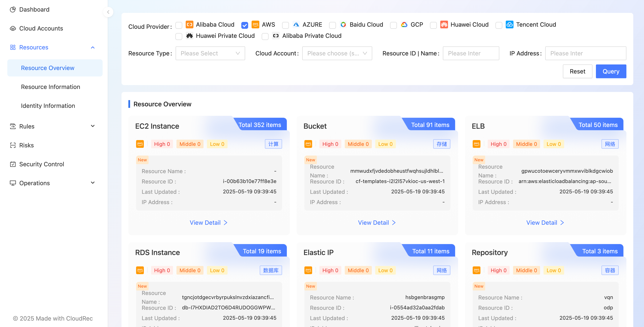The image size is (644, 327).
Task: Open View Detail for Bucket
Action: click(377, 223)
